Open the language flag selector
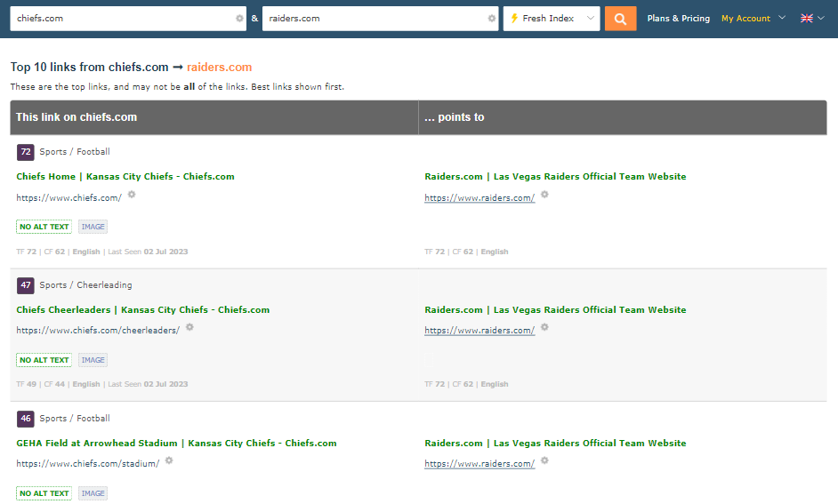Screen dimensions: 838x504 (x=811, y=19)
